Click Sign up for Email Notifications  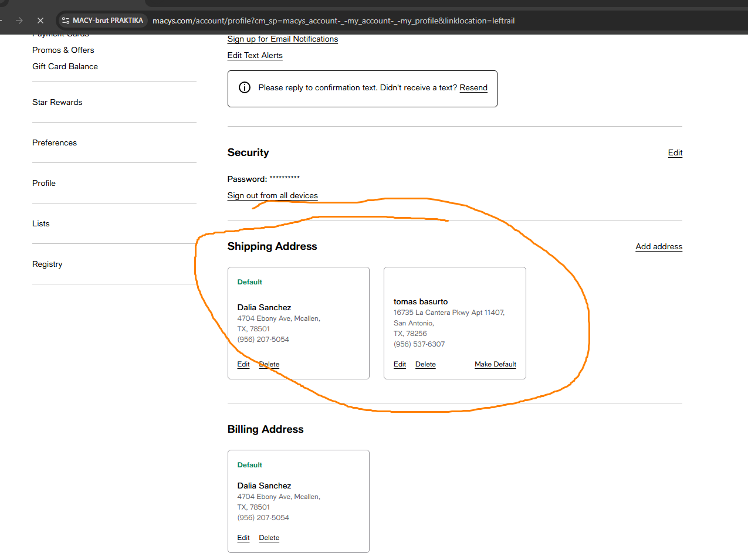tap(282, 39)
